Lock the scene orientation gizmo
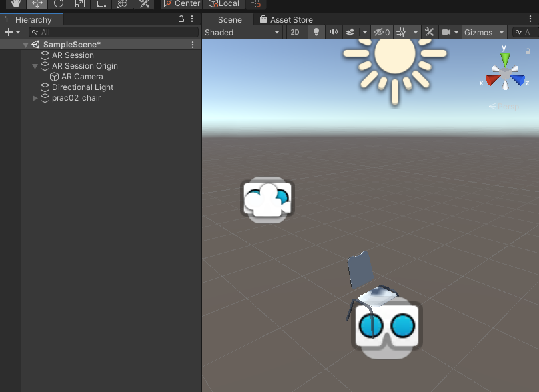The image size is (539, 392). tap(528, 51)
